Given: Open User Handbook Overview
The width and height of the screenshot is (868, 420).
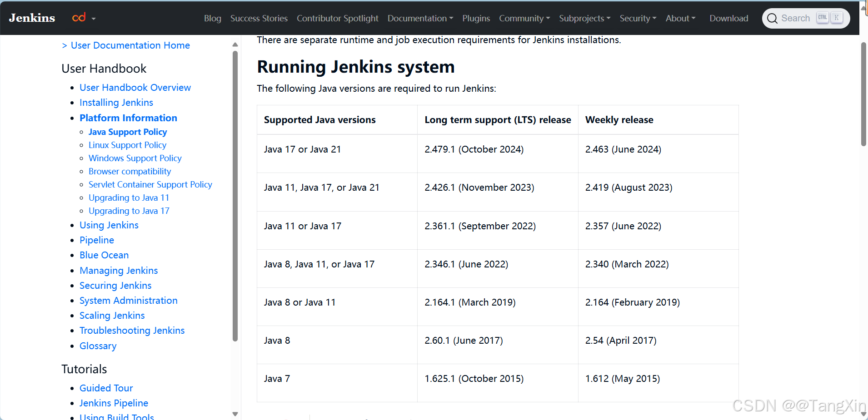Looking at the screenshot, I should coord(135,87).
